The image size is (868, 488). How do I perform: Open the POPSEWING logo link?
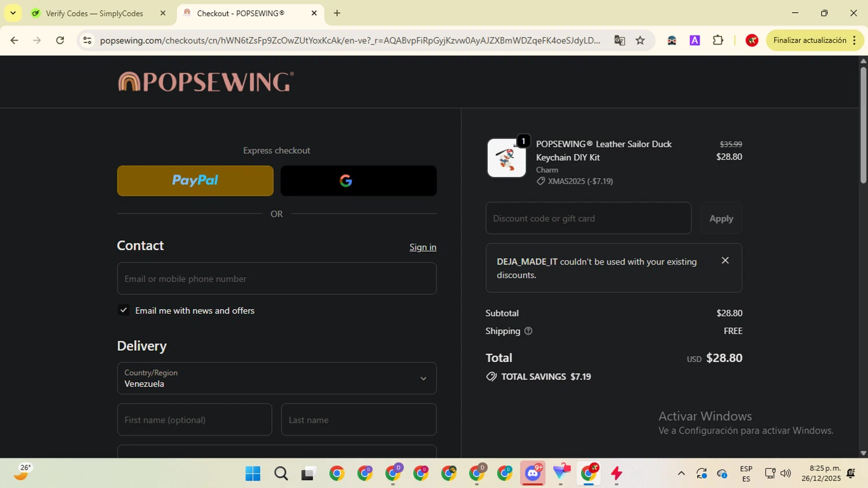click(x=205, y=82)
